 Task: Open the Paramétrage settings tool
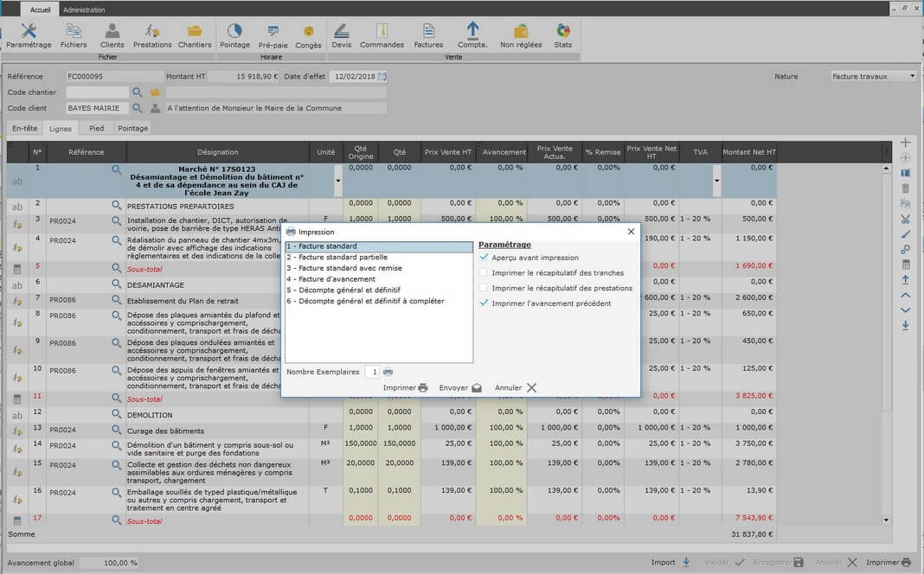coord(29,36)
